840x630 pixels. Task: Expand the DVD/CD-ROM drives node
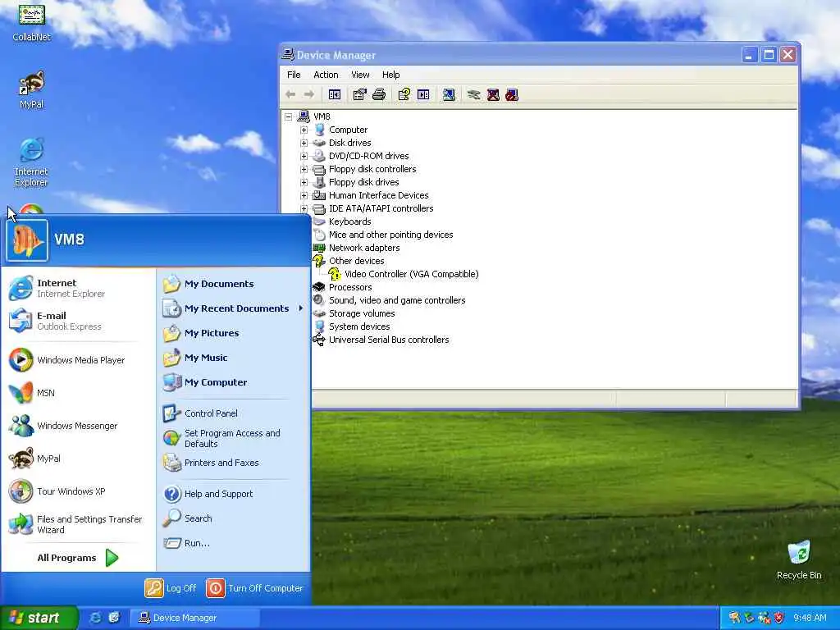point(304,156)
